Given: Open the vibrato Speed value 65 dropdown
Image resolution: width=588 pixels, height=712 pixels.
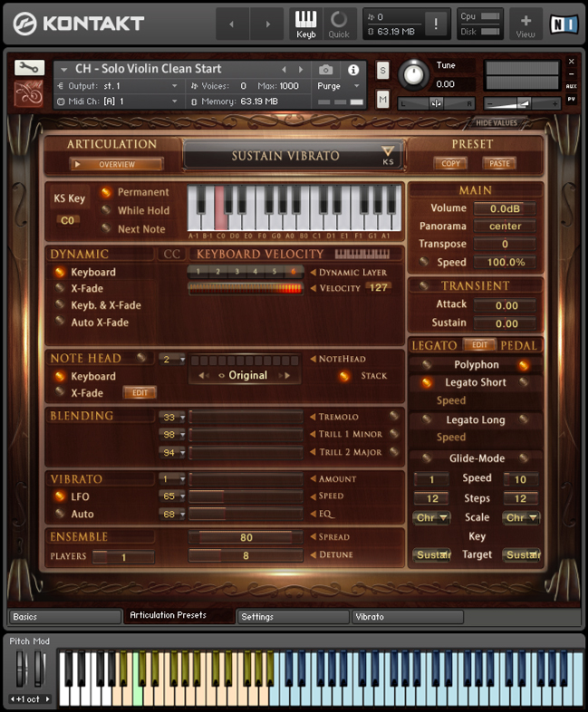Looking at the screenshot, I should click(x=172, y=496).
